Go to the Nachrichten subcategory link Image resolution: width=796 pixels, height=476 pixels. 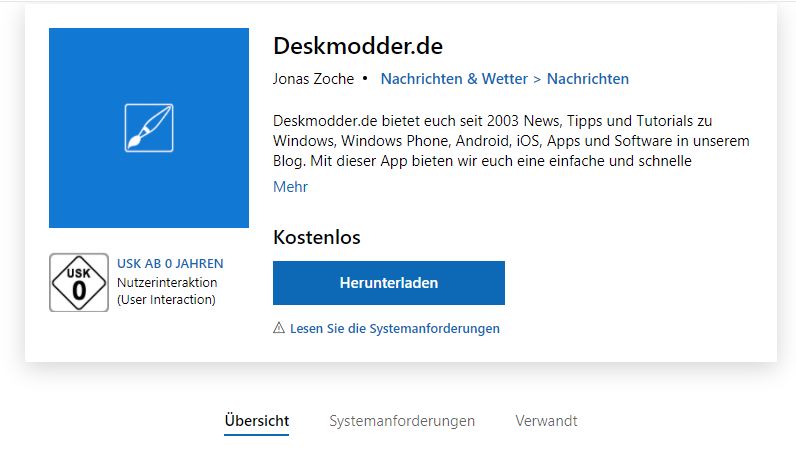click(x=588, y=79)
